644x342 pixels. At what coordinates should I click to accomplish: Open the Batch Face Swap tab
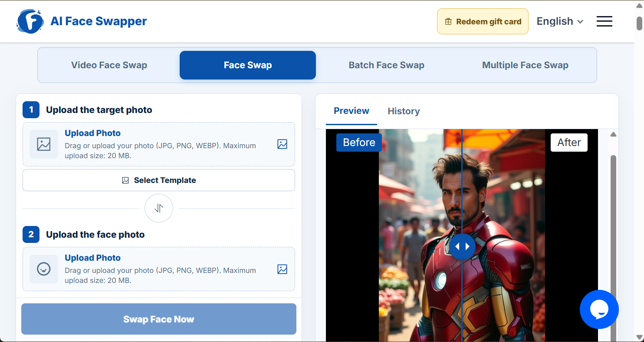pyautogui.click(x=386, y=65)
